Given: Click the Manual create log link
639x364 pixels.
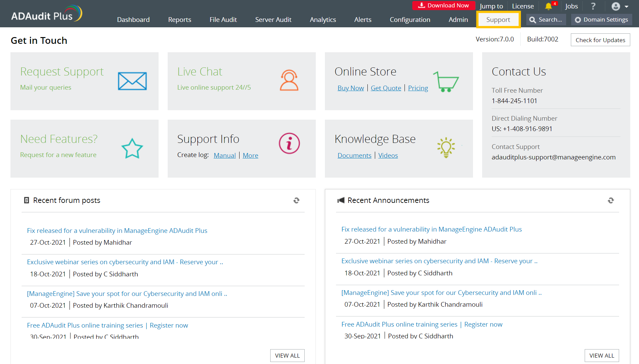Looking at the screenshot, I should (225, 155).
